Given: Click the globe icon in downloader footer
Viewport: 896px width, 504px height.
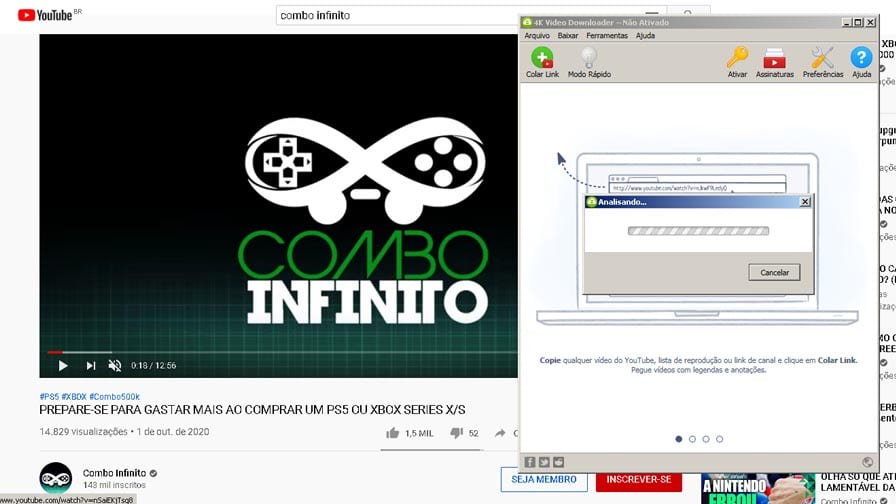Looking at the screenshot, I should click(x=867, y=462).
